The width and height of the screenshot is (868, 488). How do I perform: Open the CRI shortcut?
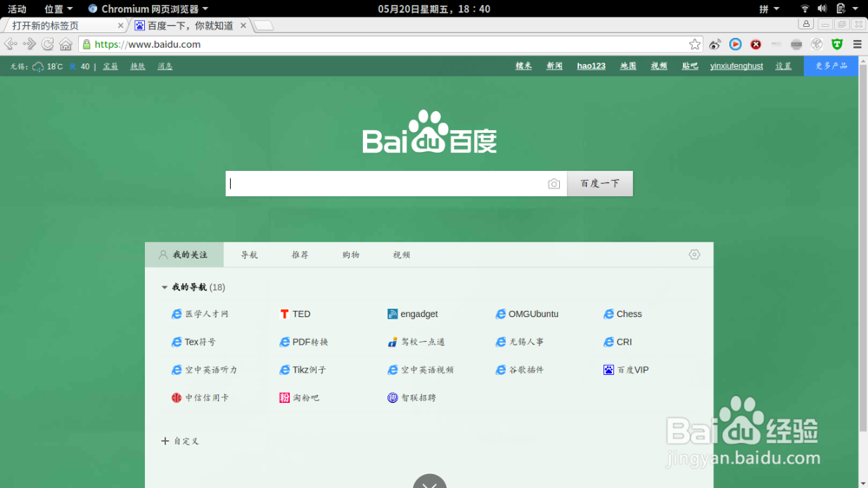[x=617, y=342]
